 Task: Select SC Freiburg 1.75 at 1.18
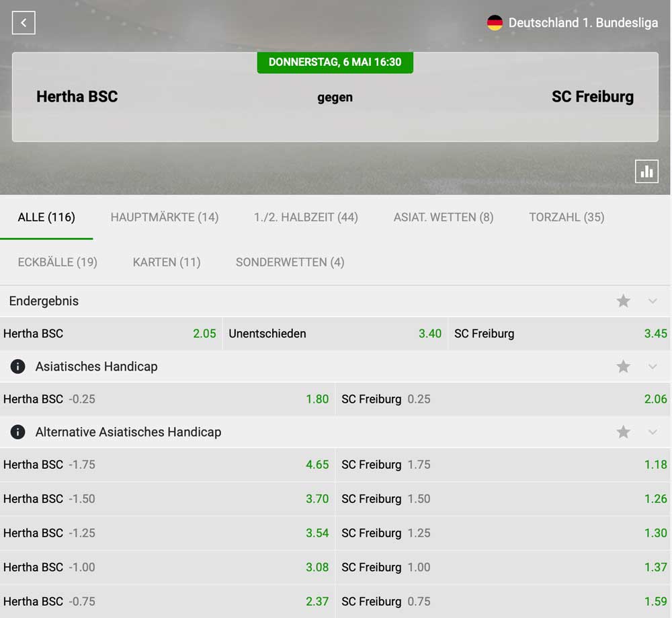pyautogui.click(x=503, y=465)
